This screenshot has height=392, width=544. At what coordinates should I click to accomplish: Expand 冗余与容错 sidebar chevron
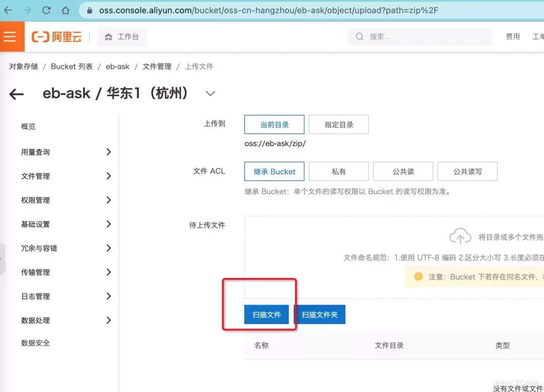[109, 248]
